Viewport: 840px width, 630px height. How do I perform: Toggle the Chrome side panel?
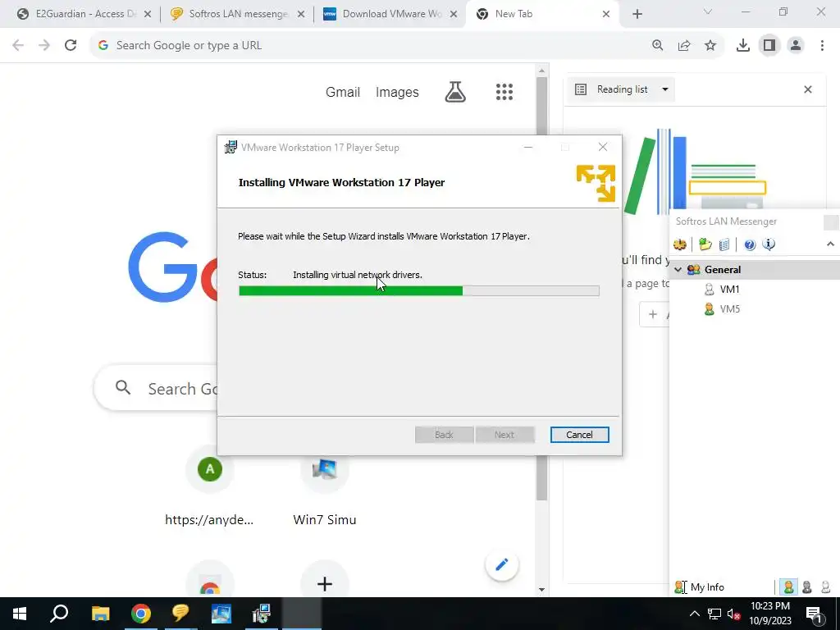[769, 46]
